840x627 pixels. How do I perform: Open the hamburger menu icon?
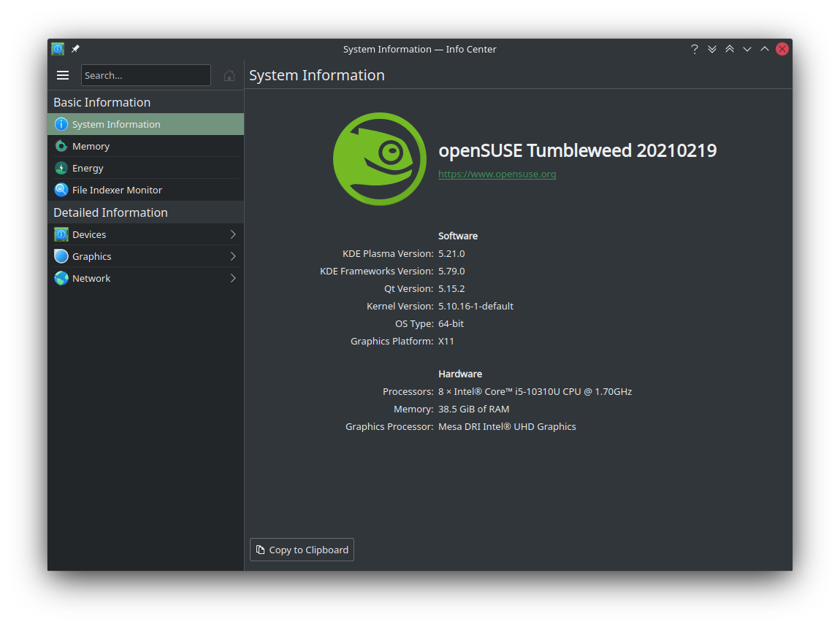[x=63, y=75]
